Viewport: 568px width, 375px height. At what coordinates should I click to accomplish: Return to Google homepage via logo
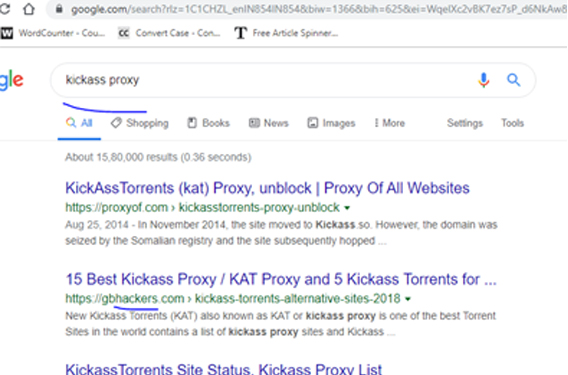(12, 80)
